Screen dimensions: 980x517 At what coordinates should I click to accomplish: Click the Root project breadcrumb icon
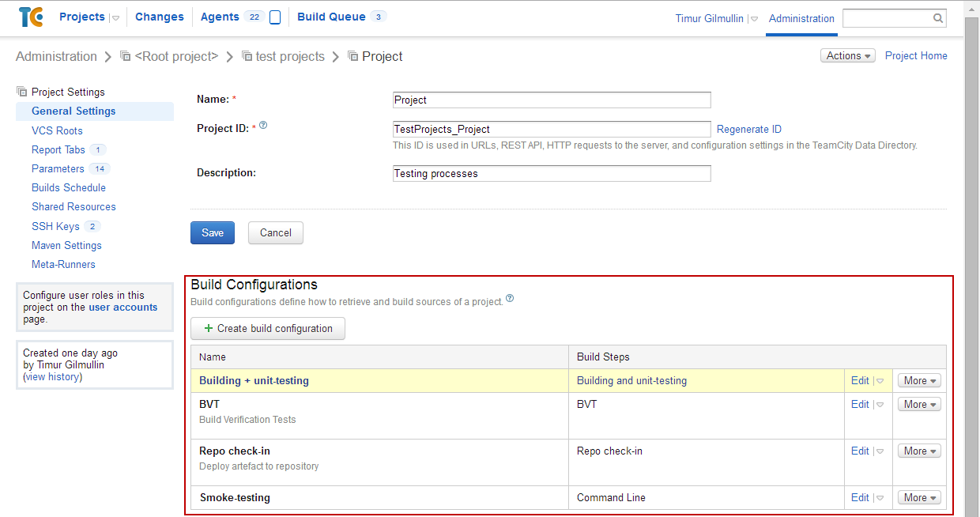[x=125, y=56]
